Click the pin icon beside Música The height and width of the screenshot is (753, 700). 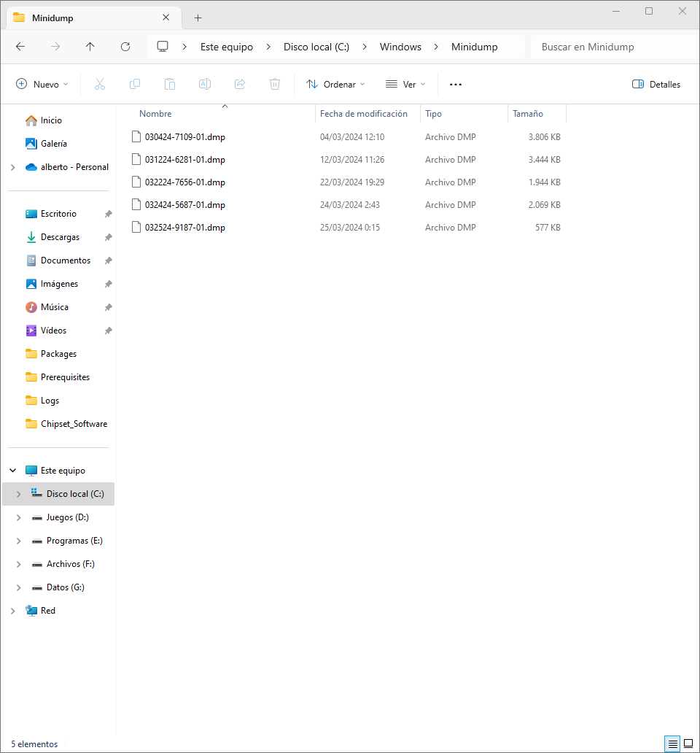tap(109, 307)
